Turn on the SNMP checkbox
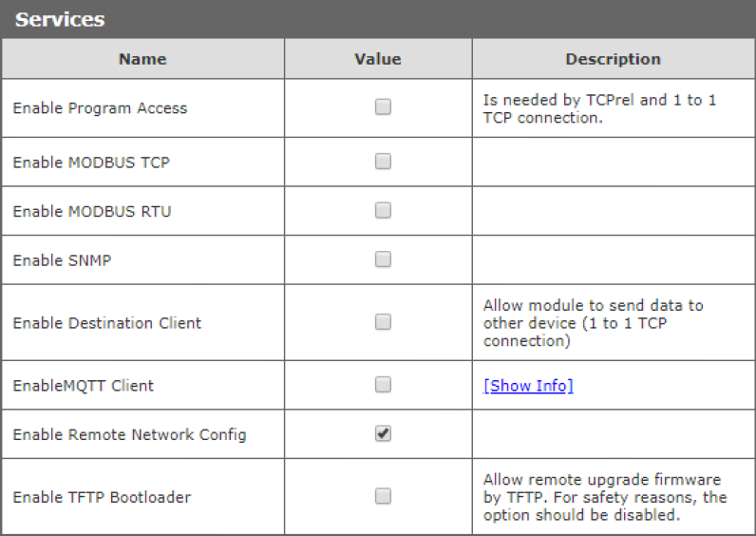The image size is (756, 536). pyautogui.click(x=383, y=259)
